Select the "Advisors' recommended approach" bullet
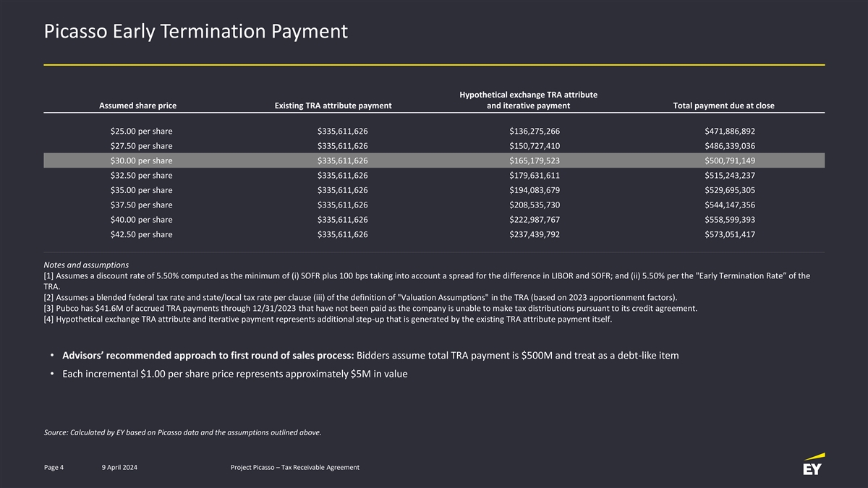Screen dimensions: 868x488 pos(370,355)
